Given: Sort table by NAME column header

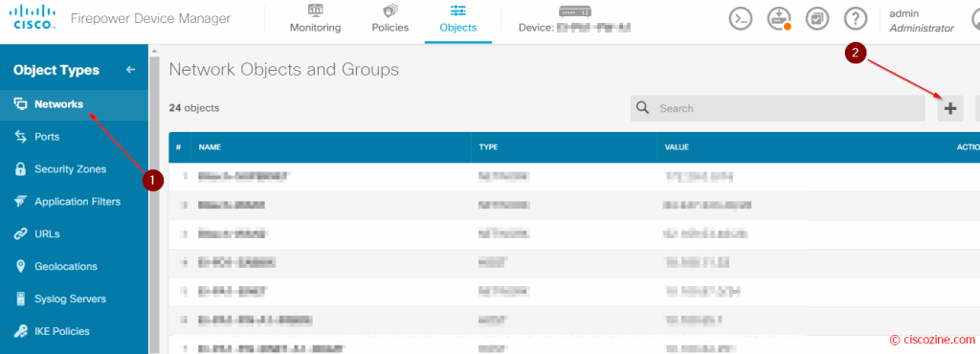Looking at the screenshot, I should click(x=210, y=147).
